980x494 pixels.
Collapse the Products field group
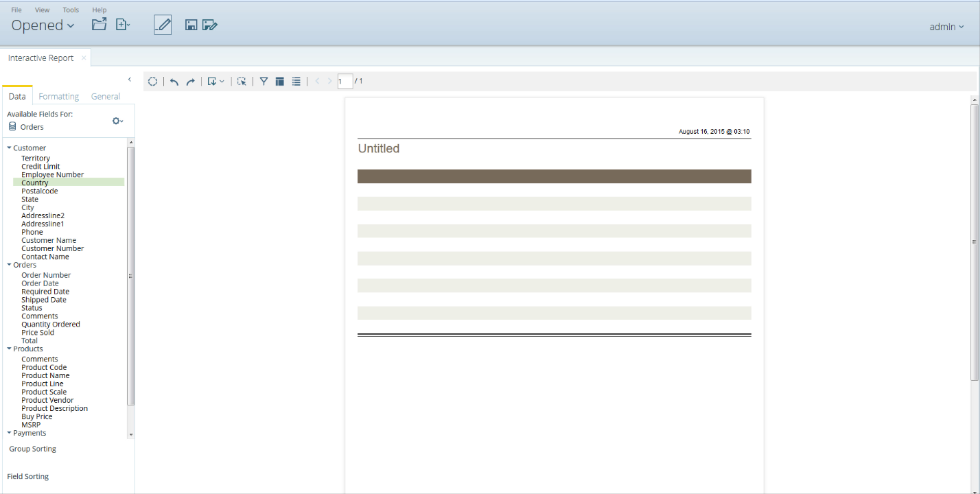[x=10, y=349]
